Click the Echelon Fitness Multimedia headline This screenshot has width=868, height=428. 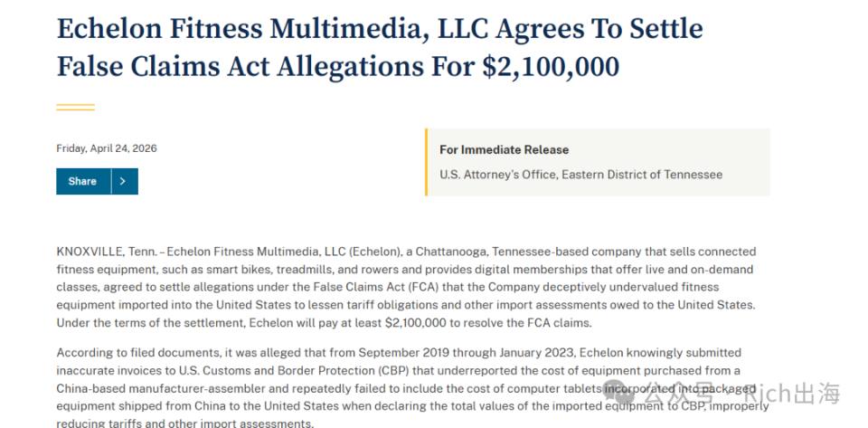pos(380,48)
